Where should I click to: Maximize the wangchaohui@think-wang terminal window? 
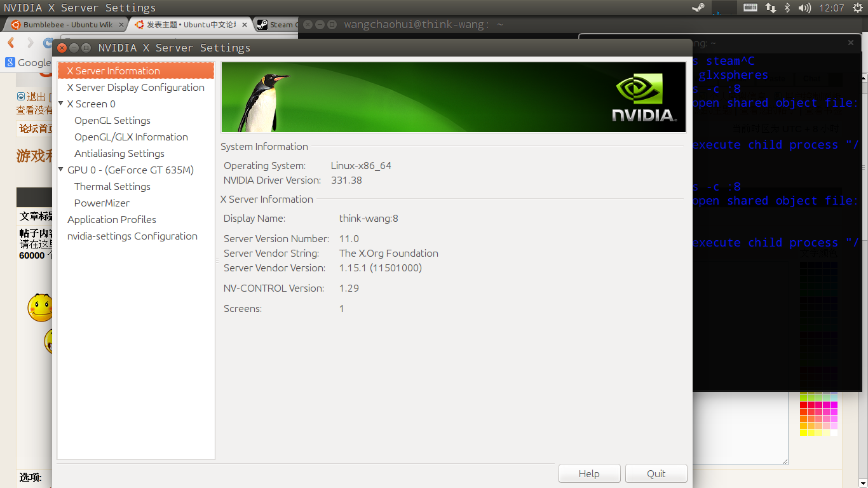[x=332, y=24]
